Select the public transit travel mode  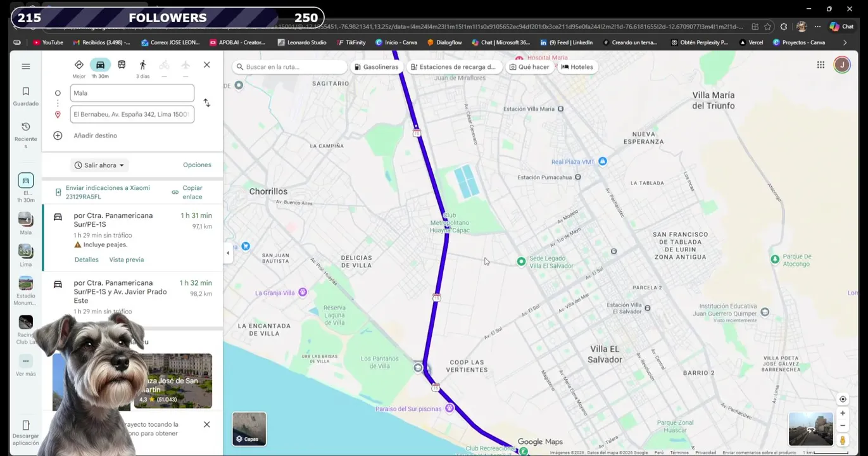122,65
